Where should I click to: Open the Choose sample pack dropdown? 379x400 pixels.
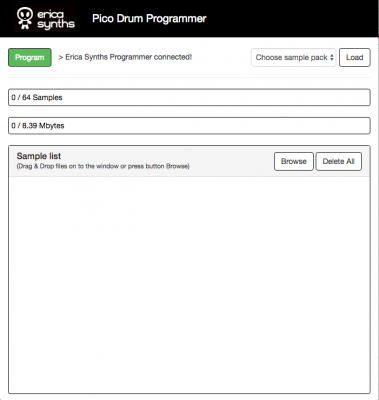[x=293, y=57]
